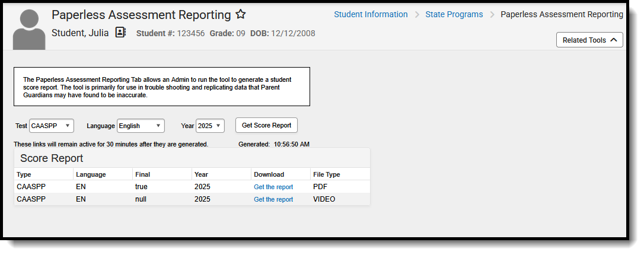Viewport: 644px width, 255px height.
Task: Click the Grade 09 text
Action: tap(228, 33)
